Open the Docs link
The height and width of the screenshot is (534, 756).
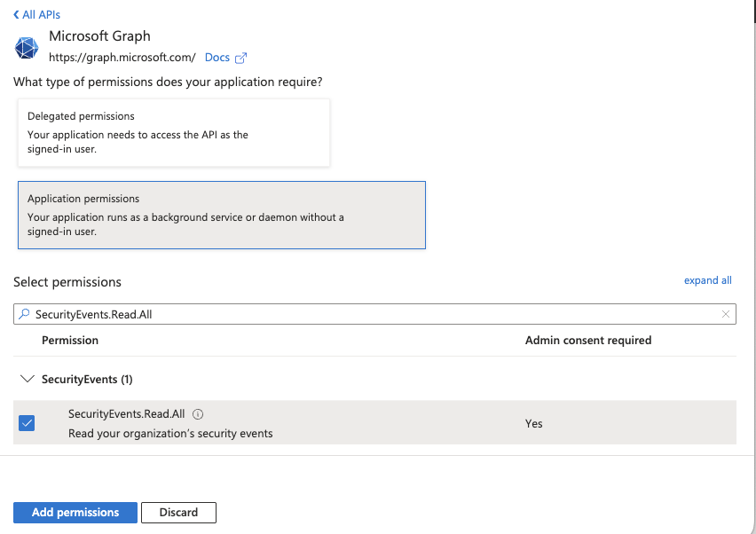point(217,58)
